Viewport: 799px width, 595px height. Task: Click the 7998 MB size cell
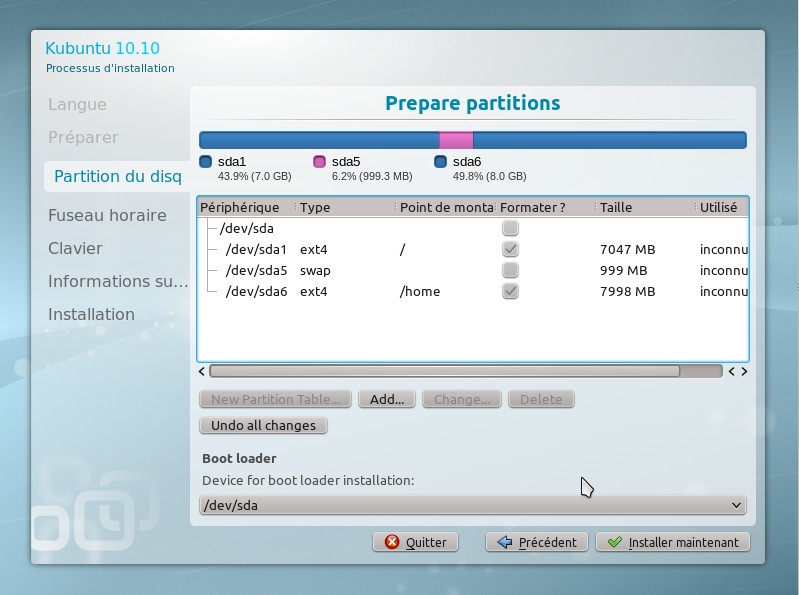click(x=627, y=291)
